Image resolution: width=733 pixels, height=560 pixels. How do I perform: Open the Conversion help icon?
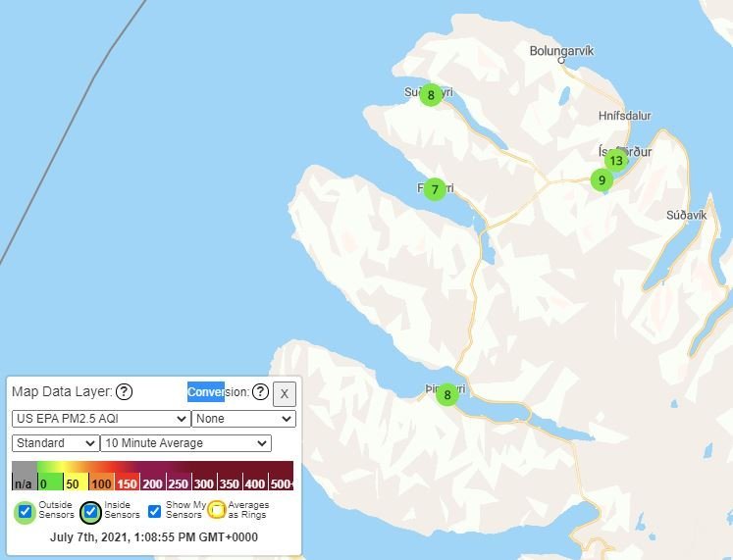pyautogui.click(x=260, y=392)
